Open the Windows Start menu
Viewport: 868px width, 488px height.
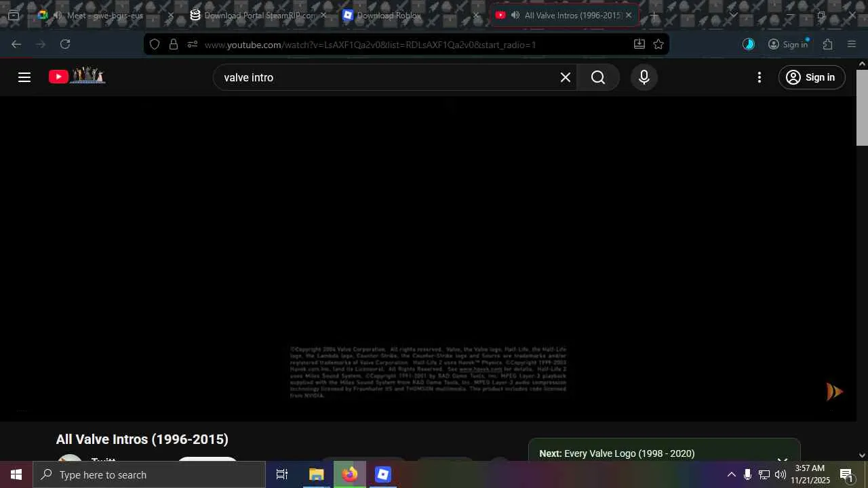16,474
